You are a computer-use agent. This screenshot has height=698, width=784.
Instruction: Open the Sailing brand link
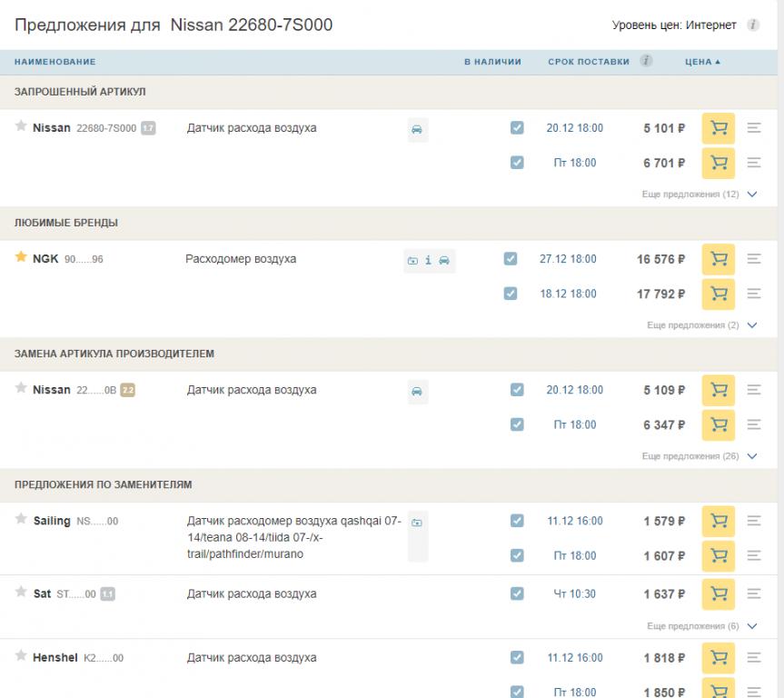click(x=52, y=521)
